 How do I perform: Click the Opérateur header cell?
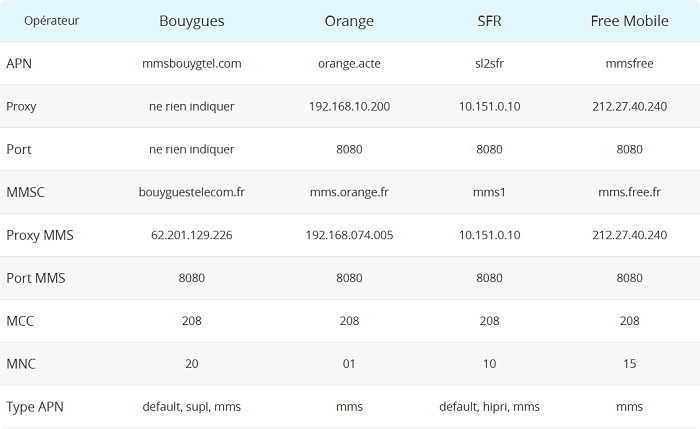(51, 21)
